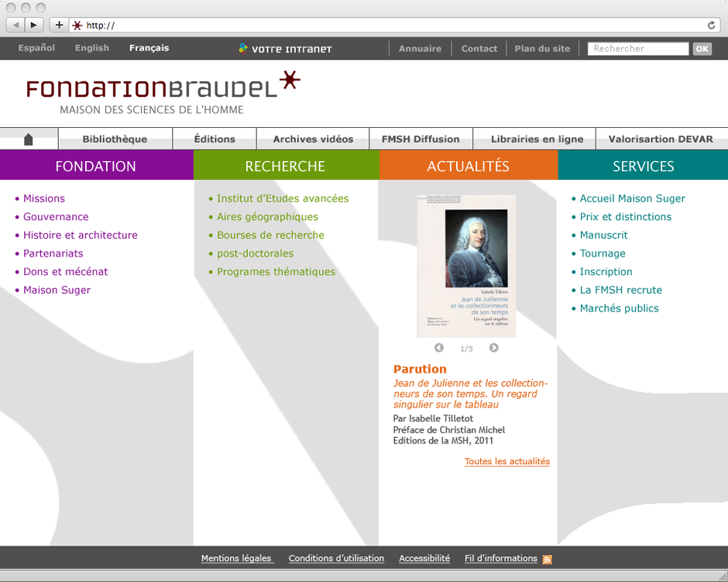The width and height of the screenshot is (728, 582).
Task: Open the Inscription link
Action: point(606,272)
